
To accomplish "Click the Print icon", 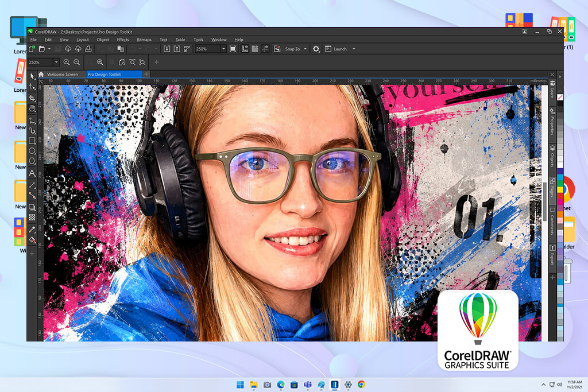I will [88, 49].
